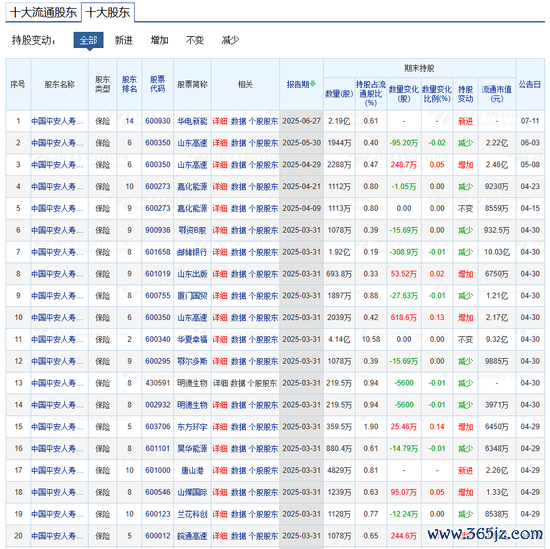This screenshot has height=549, width=550.
Task: Open 详细 link for 华电新能 row
Action: (x=220, y=121)
